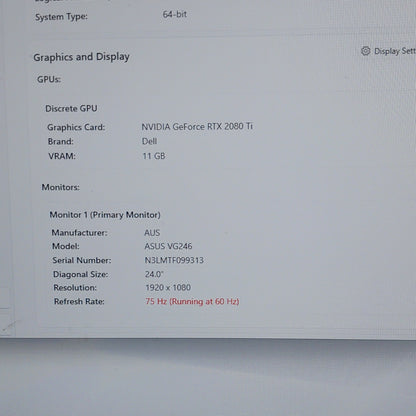Click the 1920 x 1080 resolution value
The width and height of the screenshot is (416, 416).
168,288
